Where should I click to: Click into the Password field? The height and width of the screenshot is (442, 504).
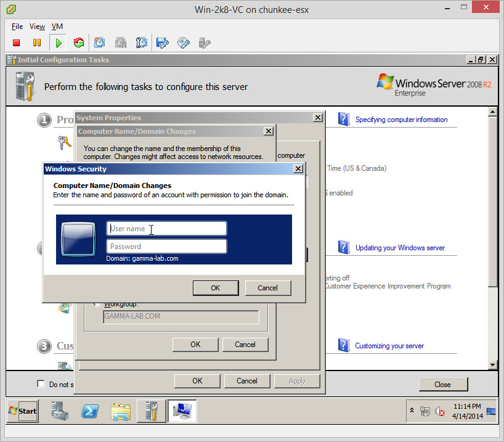coord(166,247)
